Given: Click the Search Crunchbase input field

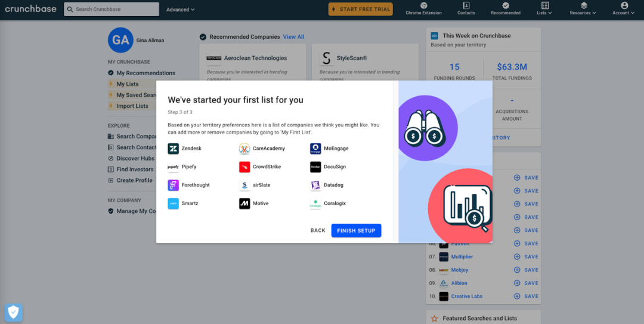Looking at the screenshot, I should (112, 9).
